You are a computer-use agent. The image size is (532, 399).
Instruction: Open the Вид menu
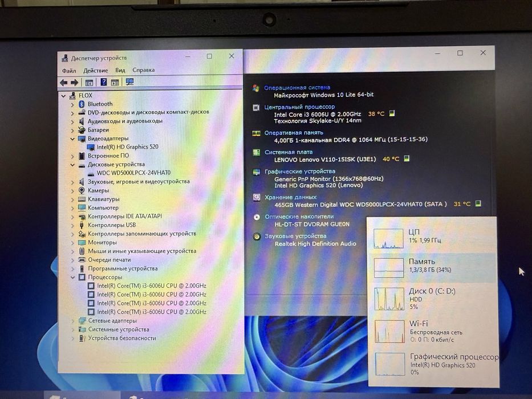point(120,70)
